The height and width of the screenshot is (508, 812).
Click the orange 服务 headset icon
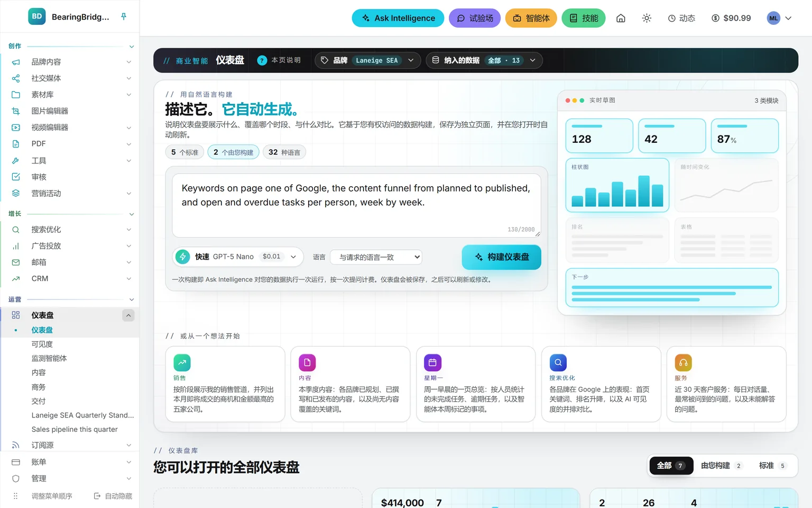(683, 362)
